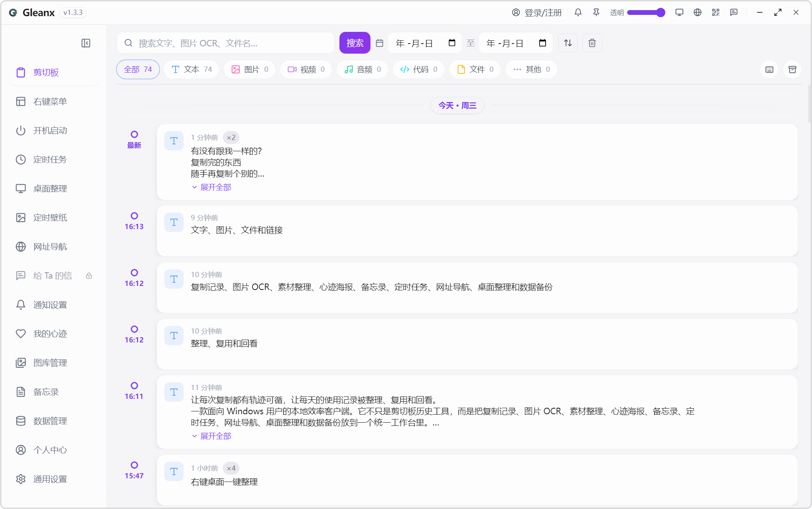Open the language globe icon in title bar
The image size is (812, 509).
pyautogui.click(x=697, y=13)
